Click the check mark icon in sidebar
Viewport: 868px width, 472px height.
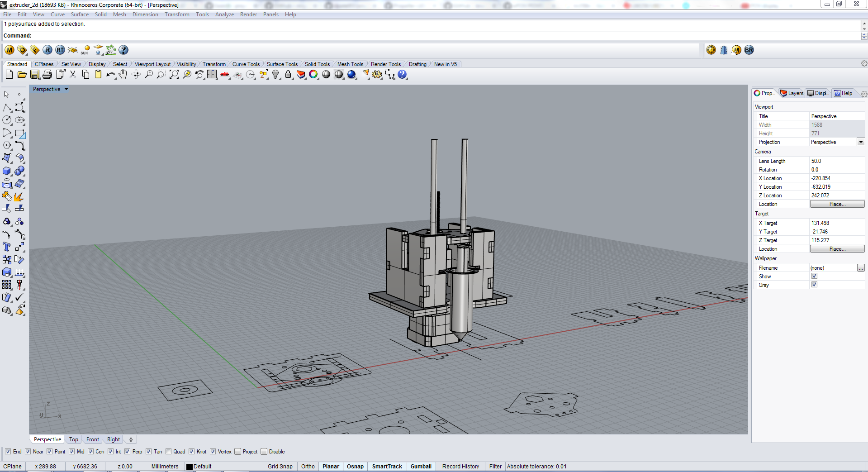click(19, 298)
